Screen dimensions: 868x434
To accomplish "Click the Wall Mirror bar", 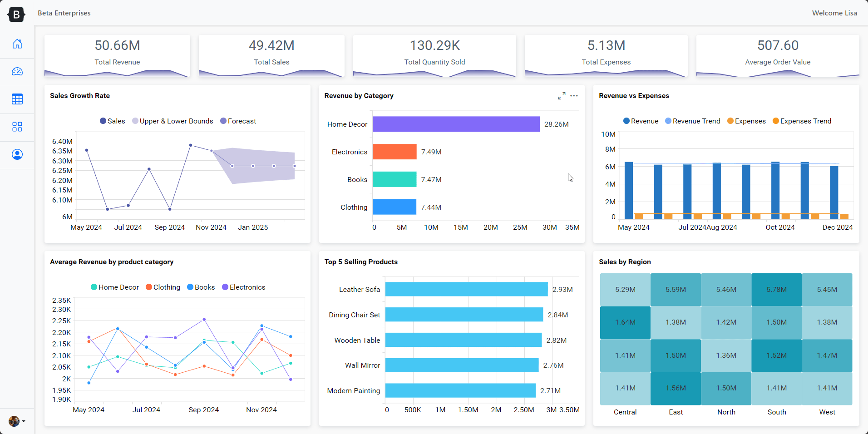I will pos(462,365).
